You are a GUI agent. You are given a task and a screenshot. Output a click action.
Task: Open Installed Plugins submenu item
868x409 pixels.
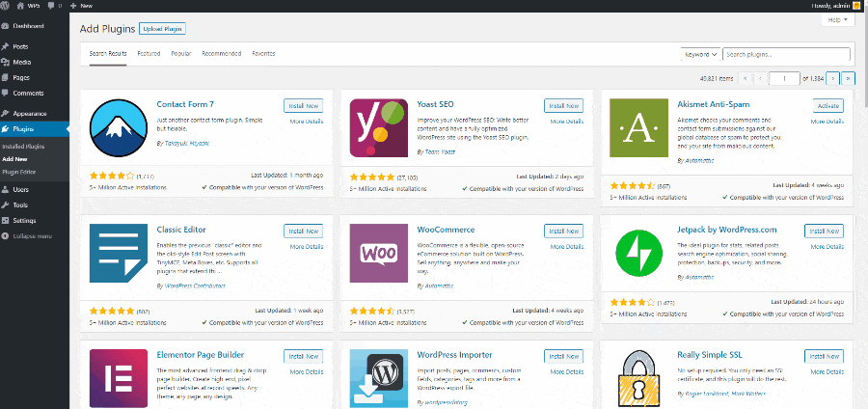[x=23, y=147]
